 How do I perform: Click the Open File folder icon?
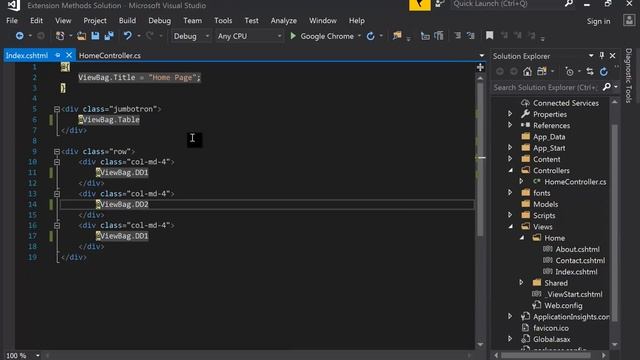click(x=82, y=36)
